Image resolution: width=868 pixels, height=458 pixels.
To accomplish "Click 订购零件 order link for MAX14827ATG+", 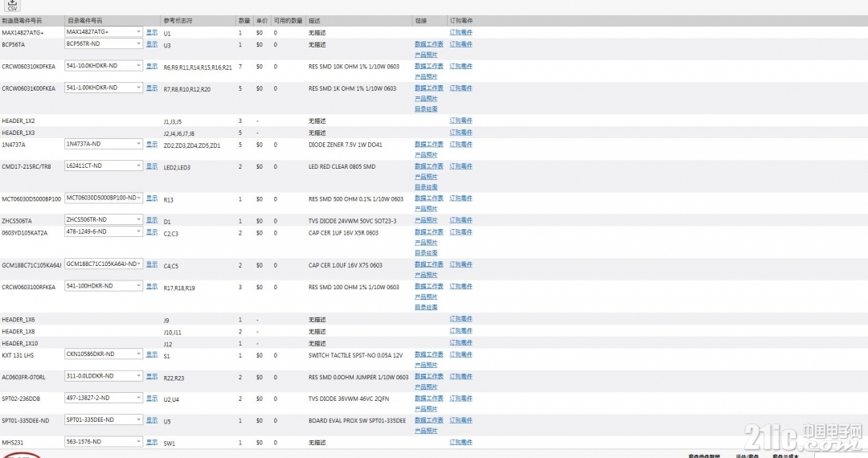I will (x=461, y=33).
